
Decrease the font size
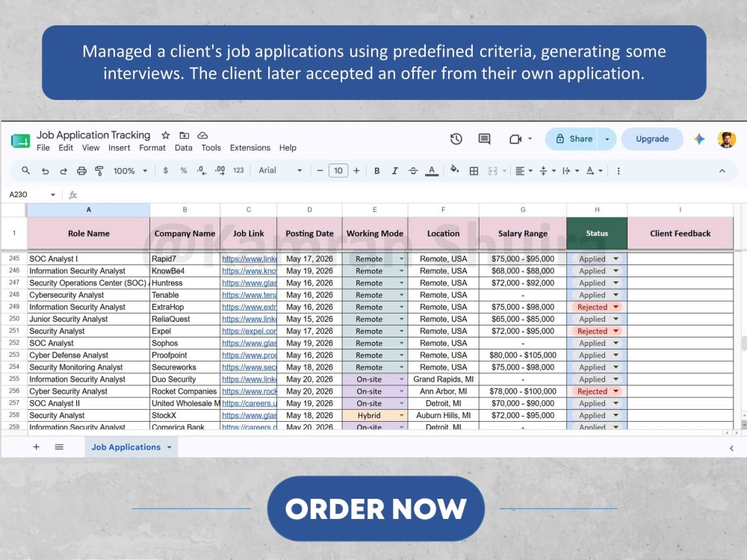pyautogui.click(x=320, y=170)
